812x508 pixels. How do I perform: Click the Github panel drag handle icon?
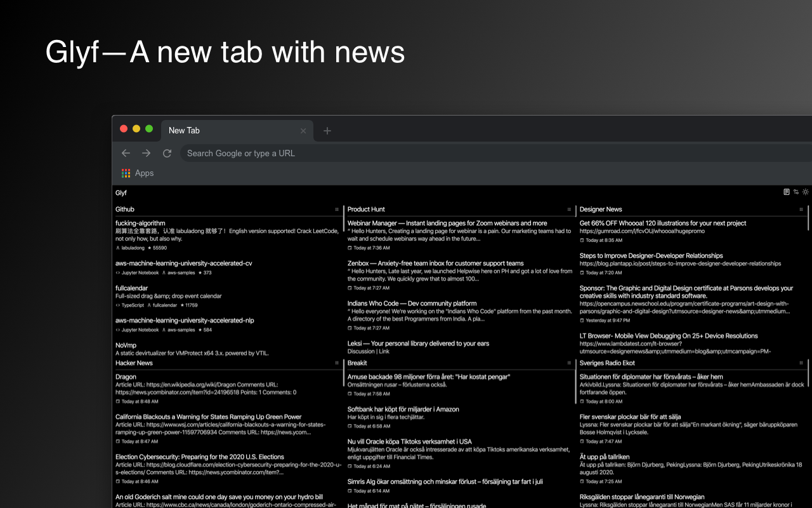(x=337, y=210)
